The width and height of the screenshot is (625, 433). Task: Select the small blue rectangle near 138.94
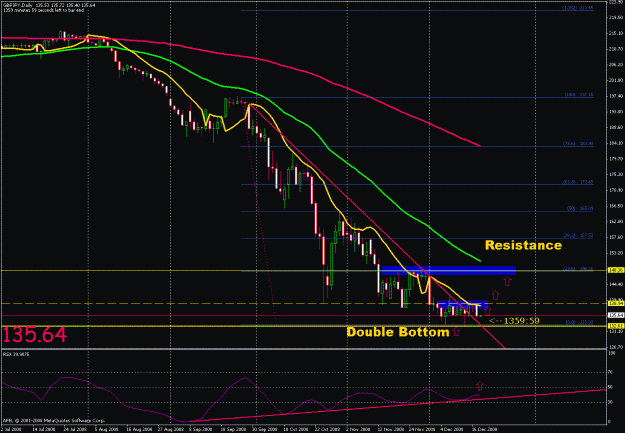[x=462, y=304]
